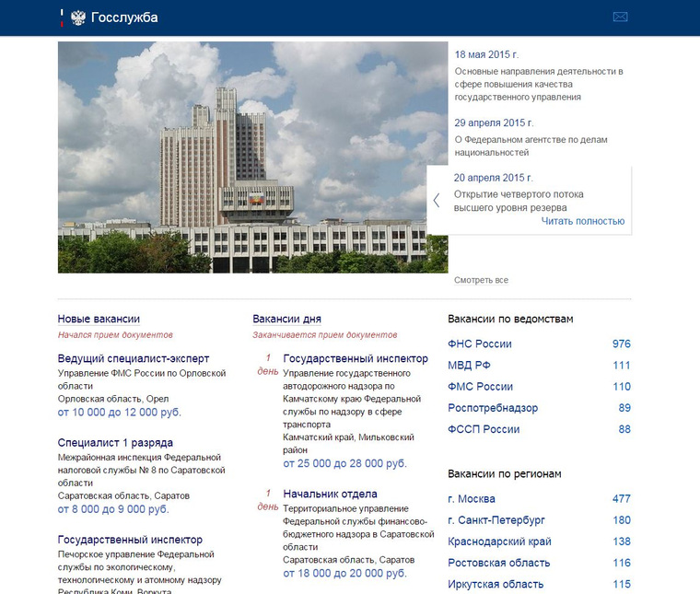Click the 477 count beside г. Москва

pyautogui.click(x=622, y=498)
